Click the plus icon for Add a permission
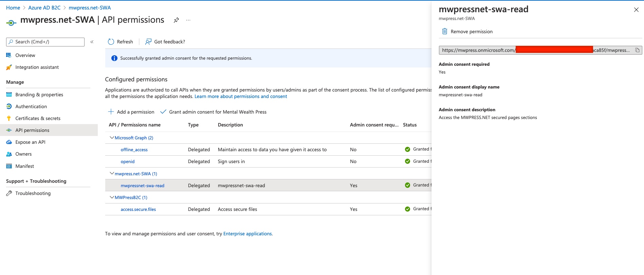 pos(111,112)
